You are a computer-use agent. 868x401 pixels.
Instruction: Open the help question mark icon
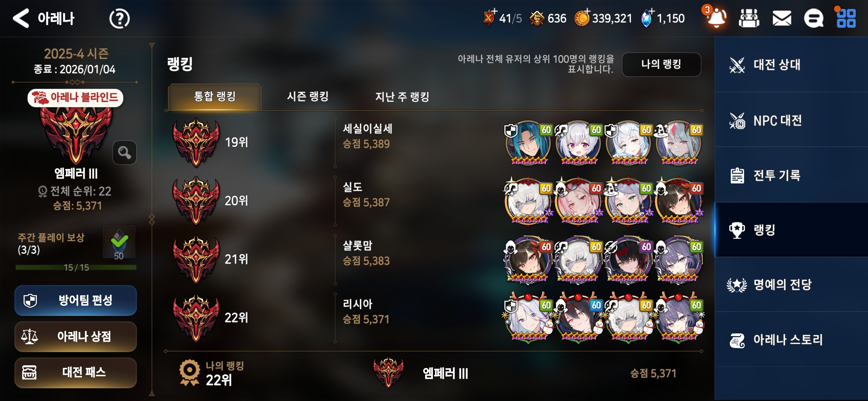(119, 19)
